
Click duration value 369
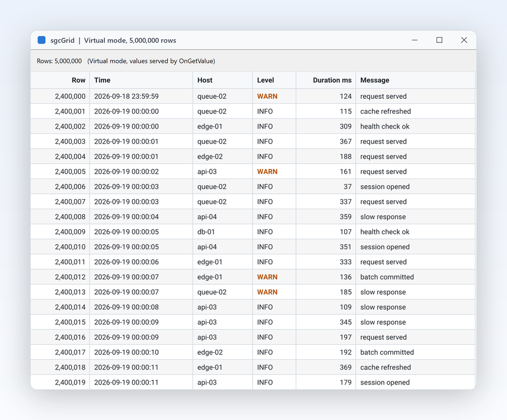(345, 367)
